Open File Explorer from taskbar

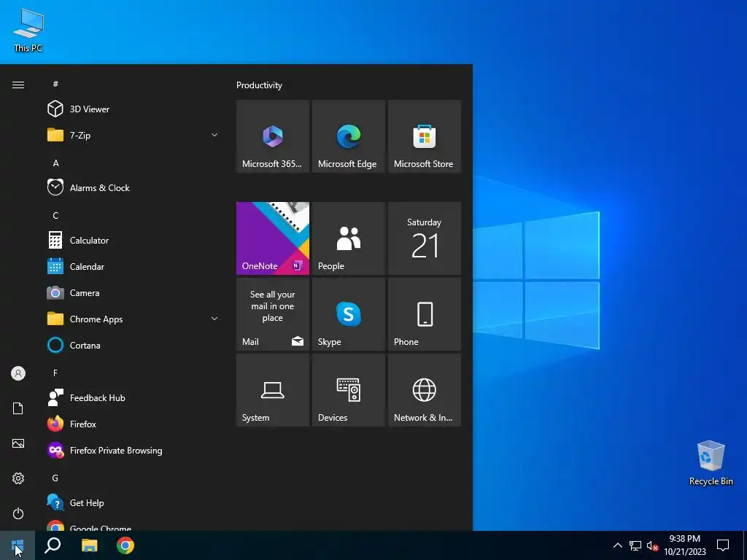(89, 545)
